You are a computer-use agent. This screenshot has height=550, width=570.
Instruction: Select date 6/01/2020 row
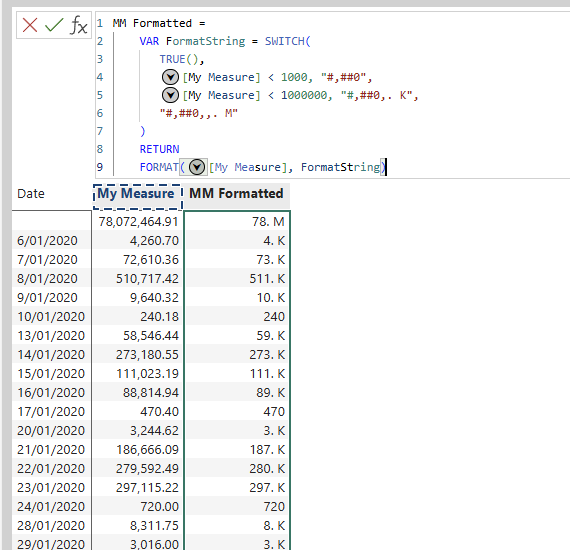point(47,241)
